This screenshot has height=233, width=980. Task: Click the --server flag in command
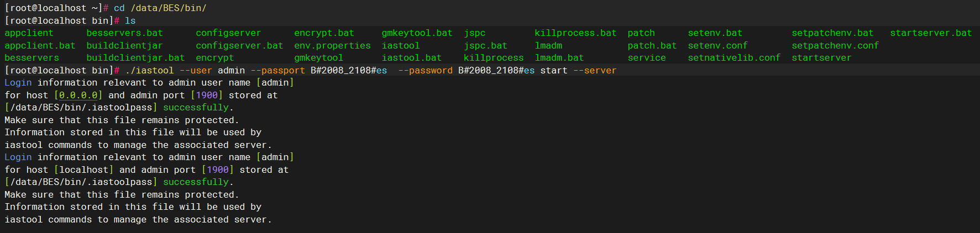(x=595, y=71)
